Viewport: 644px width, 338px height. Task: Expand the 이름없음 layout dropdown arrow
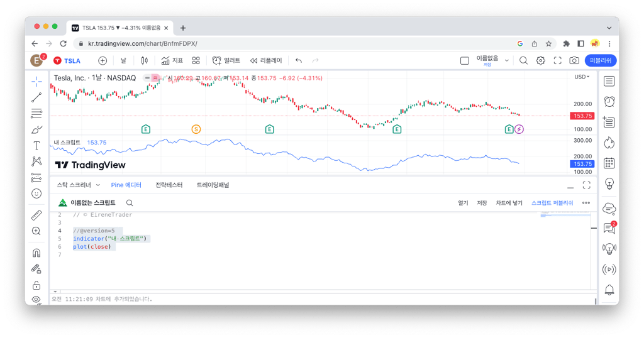pyautogui.click(x=507, y=61)
